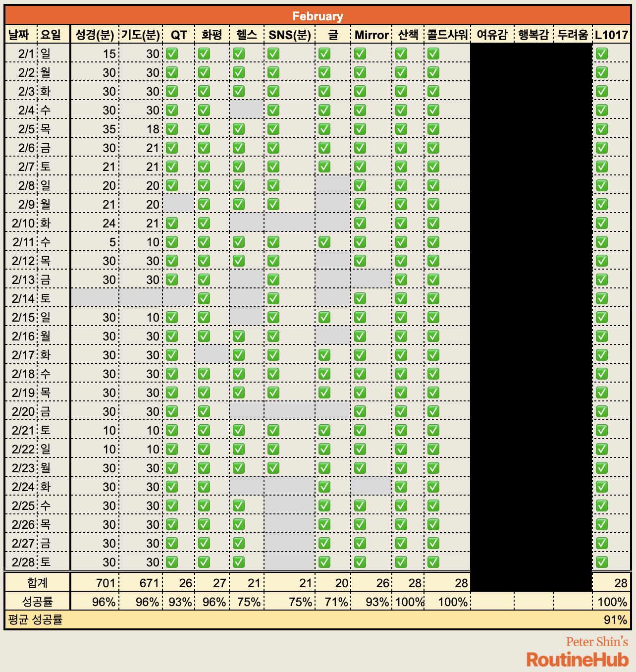Select the empty 헬스 cell for 2/4
Image resolution: width=636 pixels, height=672 pixels.
pos(247,110)
